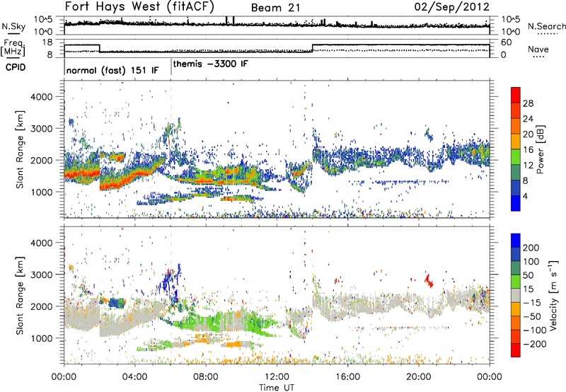Click the red velocity patch near 20:30 UT
The height and width of the screenshot is (392, 566).
pyautogui.click(x=429, y=280)
